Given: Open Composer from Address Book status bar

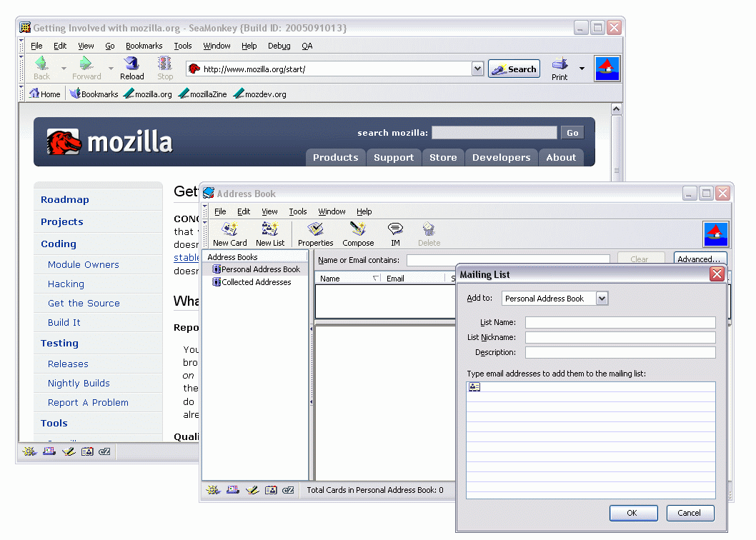Looking at the screenshot, I should [252, 490].
